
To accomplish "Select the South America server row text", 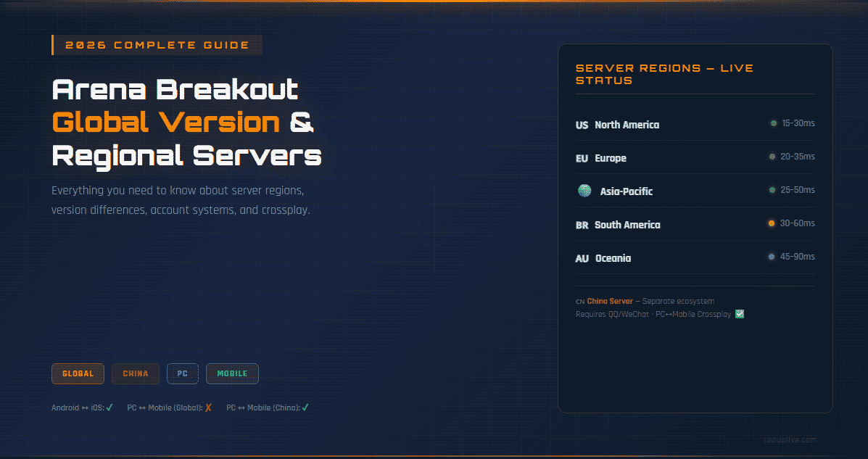I will [627, 225].
